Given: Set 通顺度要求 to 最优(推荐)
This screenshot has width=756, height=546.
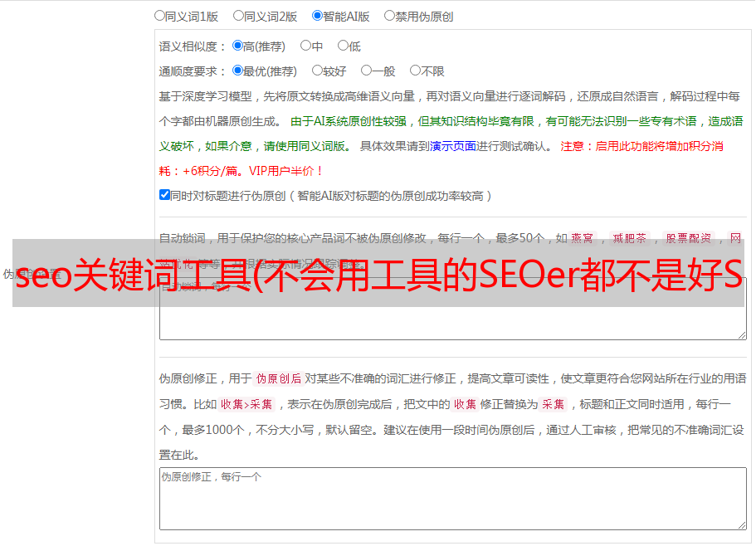Looking at the screenshot, I should pyautogui.click(x=237, y=71).
